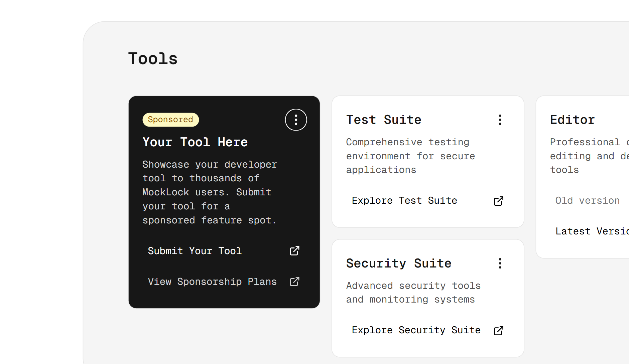
Task: Select the Editor's Latest Version link
Action: 592,231
